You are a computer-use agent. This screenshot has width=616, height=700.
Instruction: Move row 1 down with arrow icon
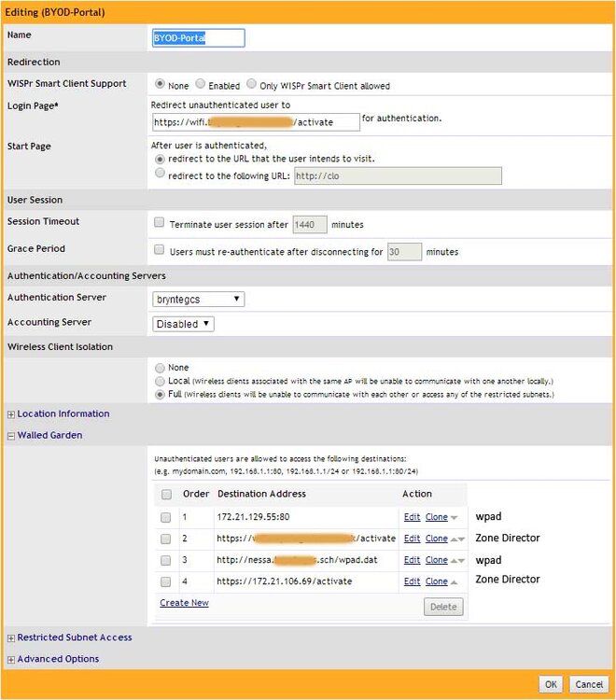tap(454, 517)
